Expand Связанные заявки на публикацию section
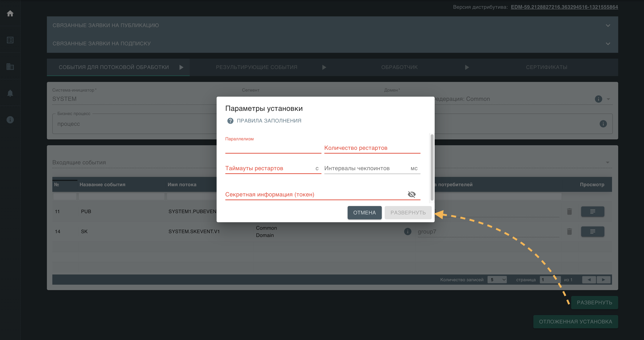644x340 pixels. coord(608,25)
